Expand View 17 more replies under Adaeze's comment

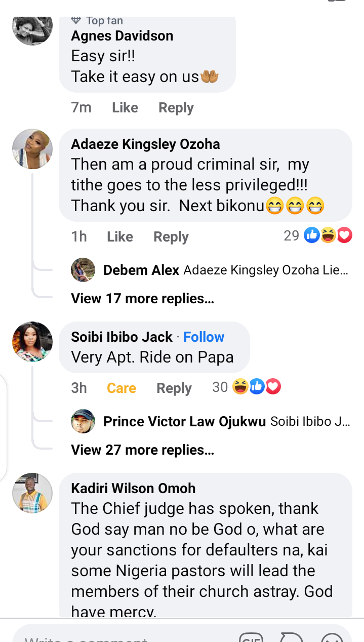tap(142, 298)
